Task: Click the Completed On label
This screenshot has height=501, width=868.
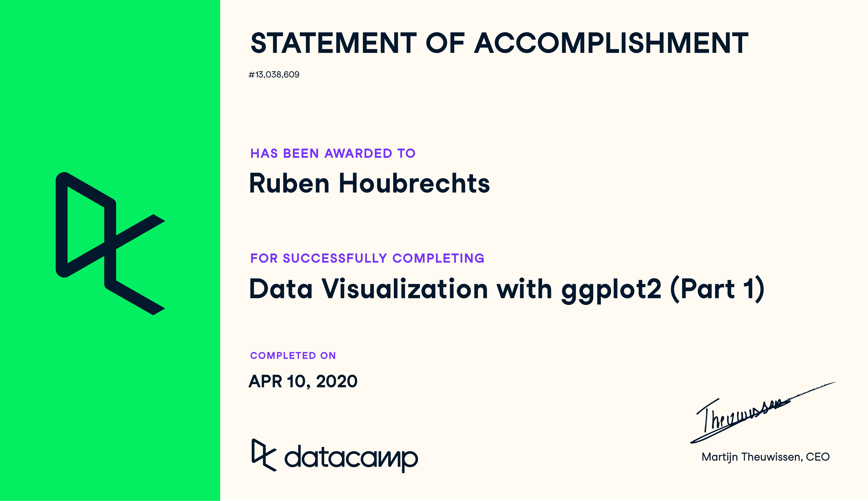Action: (x=293, y=355)
